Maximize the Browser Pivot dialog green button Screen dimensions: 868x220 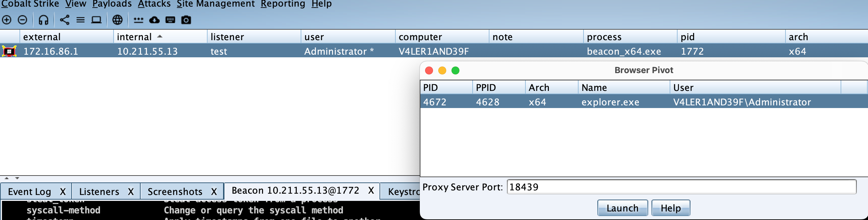click(455, 70)
